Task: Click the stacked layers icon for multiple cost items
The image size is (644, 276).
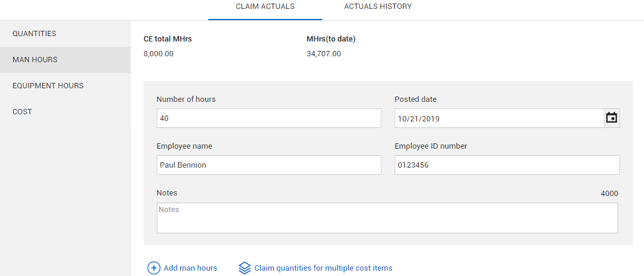Action: (245, 268)
